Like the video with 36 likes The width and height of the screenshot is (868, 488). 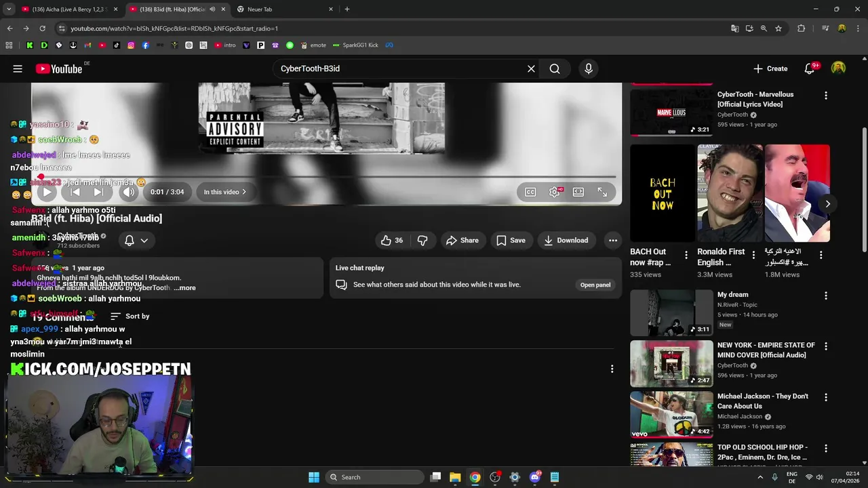(x=392, y=240)
